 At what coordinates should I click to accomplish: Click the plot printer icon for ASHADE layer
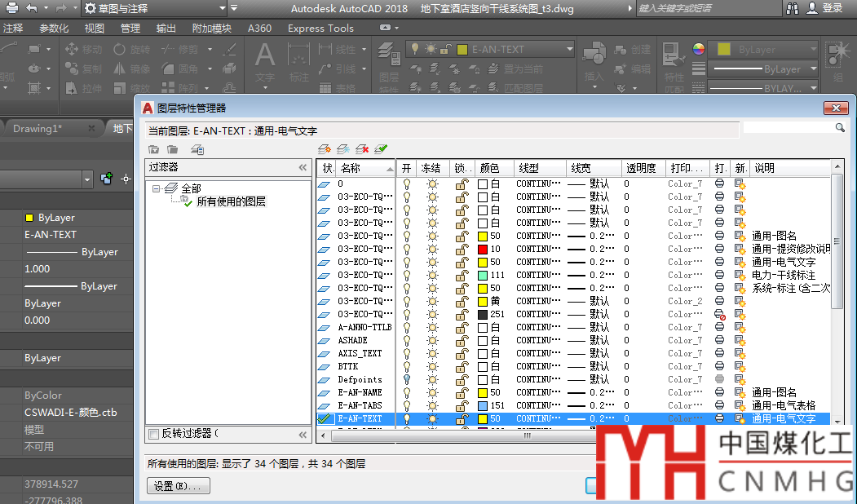coord(719,340)
